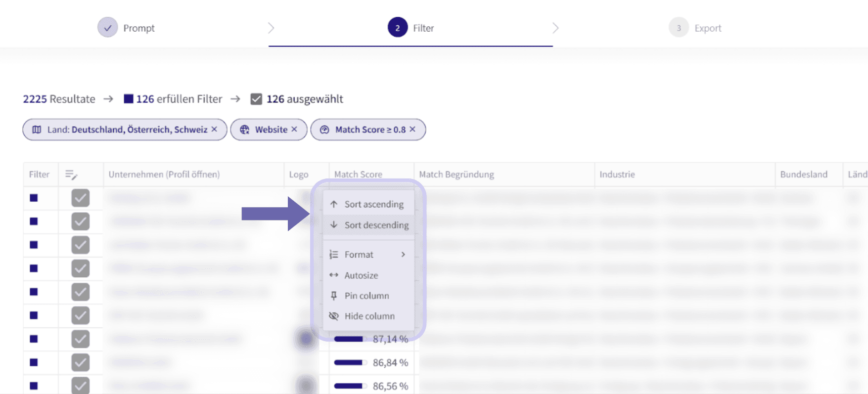Click the 86,84 % score bar
Screen dimensions: 868x394
[350, 362]
